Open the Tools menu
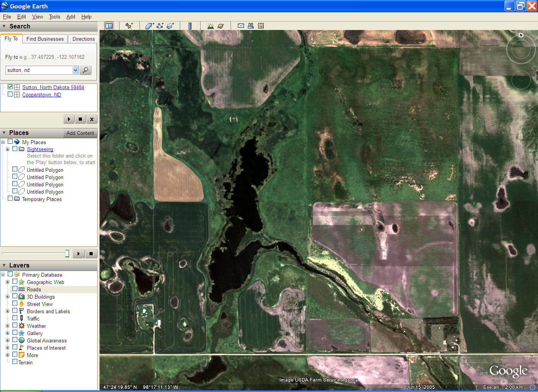Viewport: 538px width, 392px height. point(55,17)
